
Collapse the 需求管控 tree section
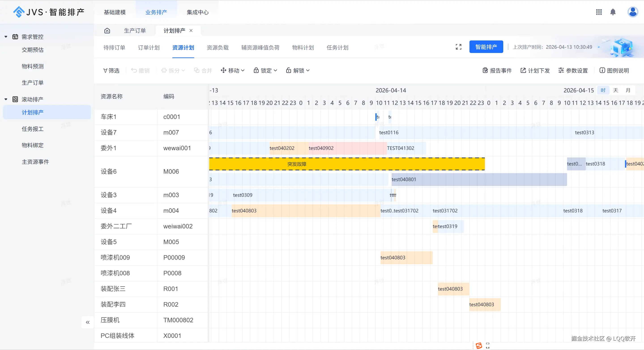click(x=6, y=37)
